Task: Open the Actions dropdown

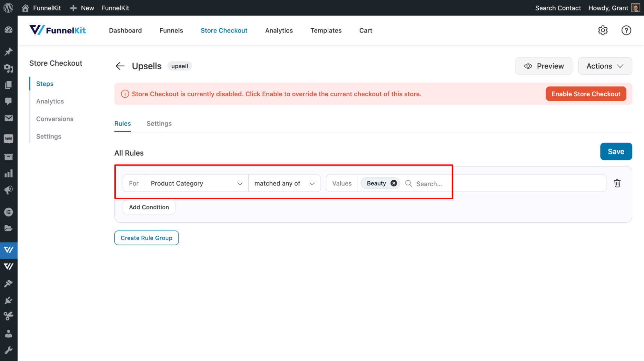Action: (x=605, y=66)
